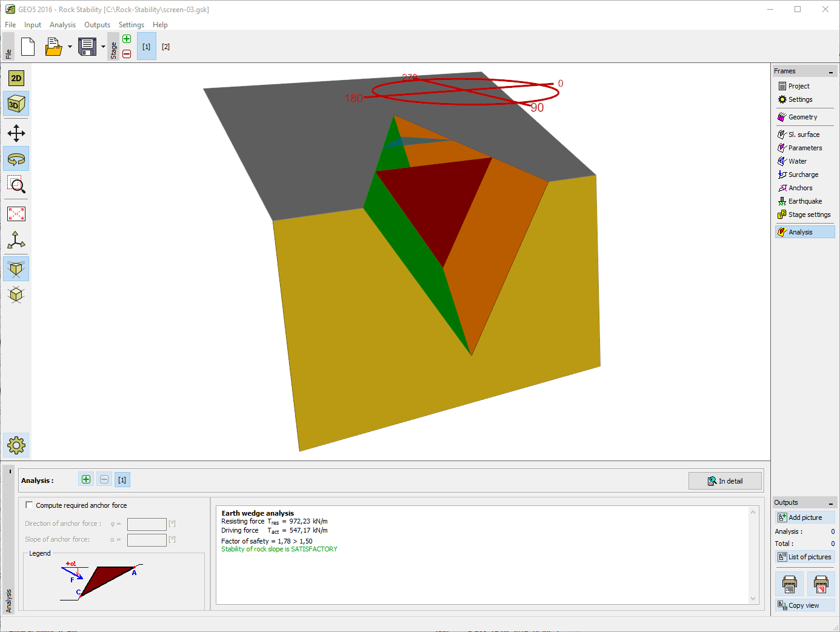Click the Save file floppy disk icon
840x632 pixels.
point(87,47)
